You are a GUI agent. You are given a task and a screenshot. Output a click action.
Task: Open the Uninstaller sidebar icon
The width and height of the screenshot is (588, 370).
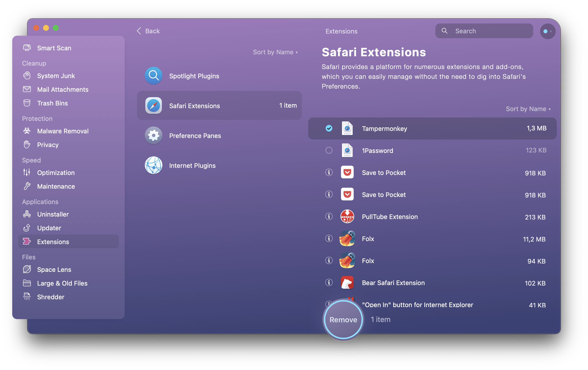[x=27, y=214]
